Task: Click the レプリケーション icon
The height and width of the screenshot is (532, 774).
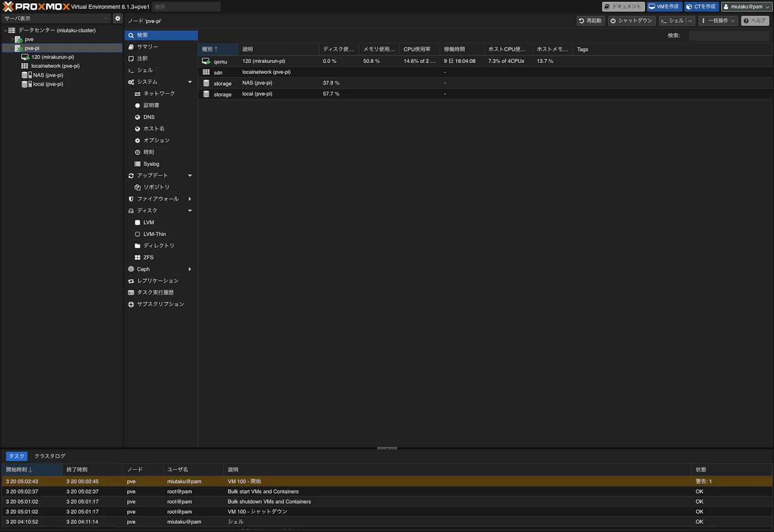Action: click(131, 281)
